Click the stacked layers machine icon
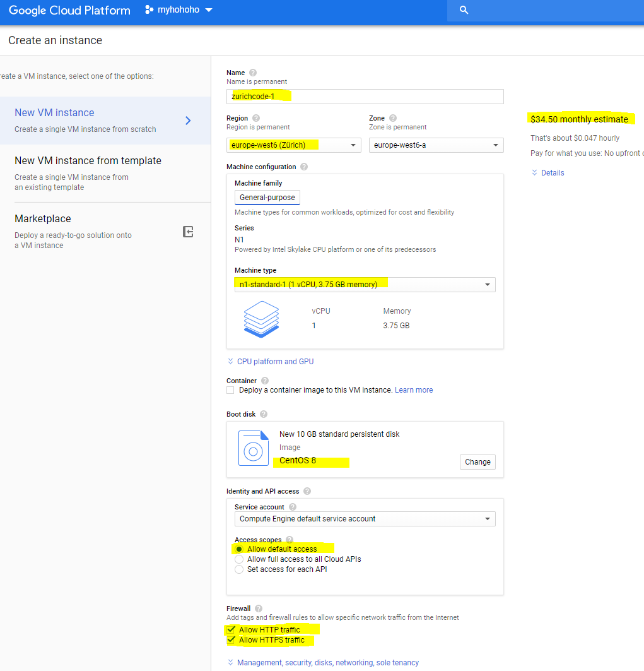 pyautogui.click(x=261, y=319)
